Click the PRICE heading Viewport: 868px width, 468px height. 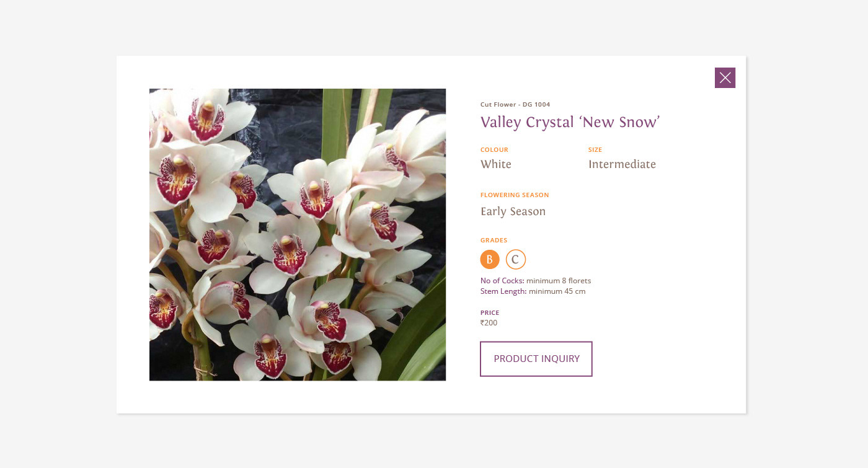(490, 313)
